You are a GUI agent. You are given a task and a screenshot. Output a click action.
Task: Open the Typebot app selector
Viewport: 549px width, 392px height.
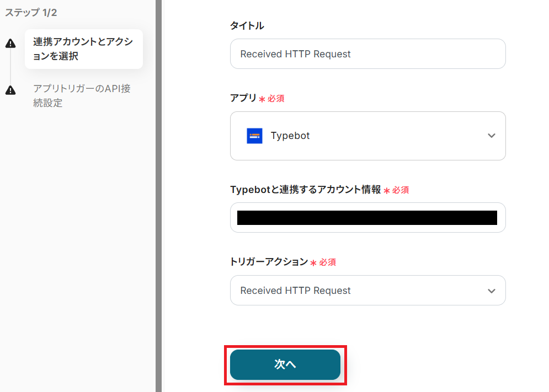point(367,136)
